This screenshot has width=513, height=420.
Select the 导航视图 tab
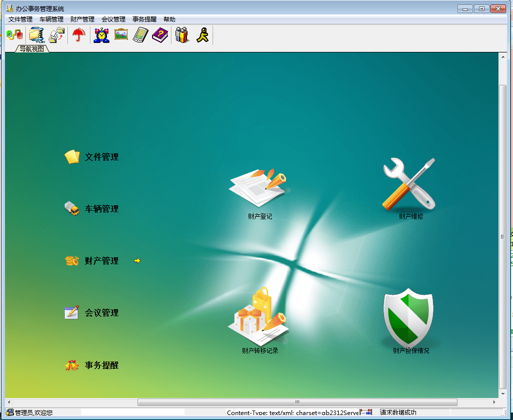pos(32,49)
